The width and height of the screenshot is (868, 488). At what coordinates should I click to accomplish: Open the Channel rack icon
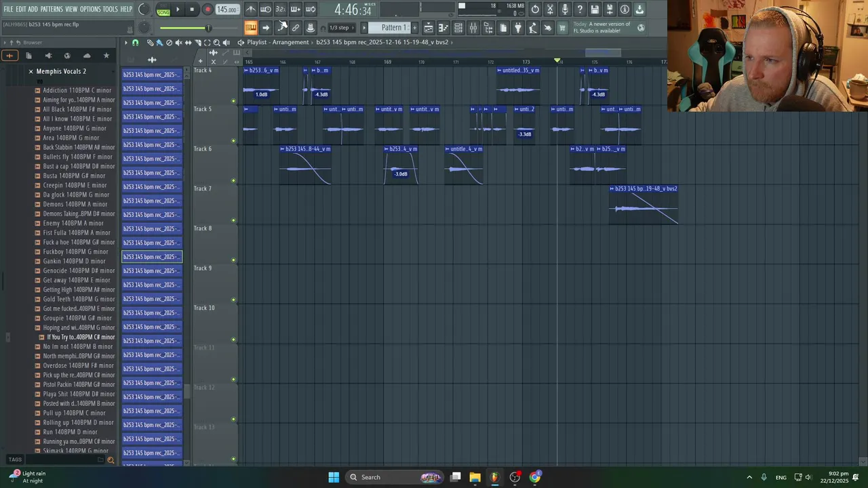(x=458, y=28)
